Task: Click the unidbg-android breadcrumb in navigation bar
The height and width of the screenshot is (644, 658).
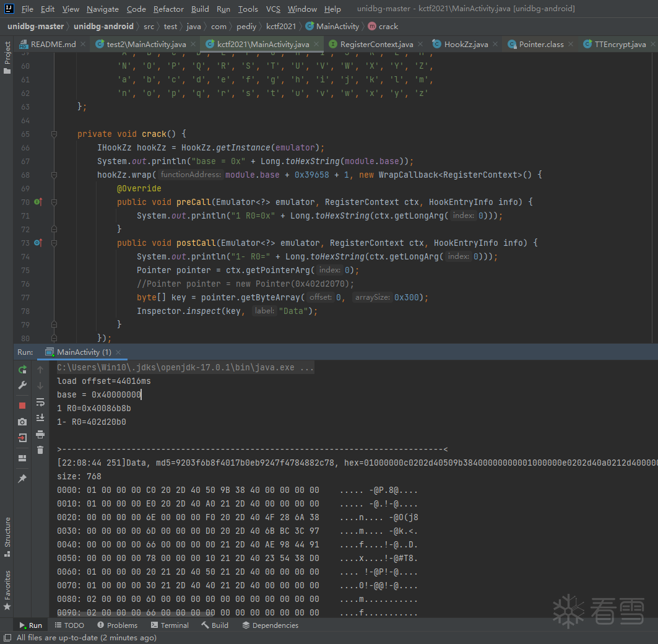Action: [x=103, y=27]
